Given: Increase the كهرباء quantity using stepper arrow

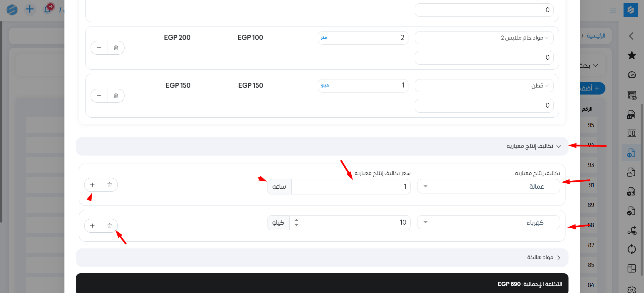Looking at the screenshot, I should (297, 220).
